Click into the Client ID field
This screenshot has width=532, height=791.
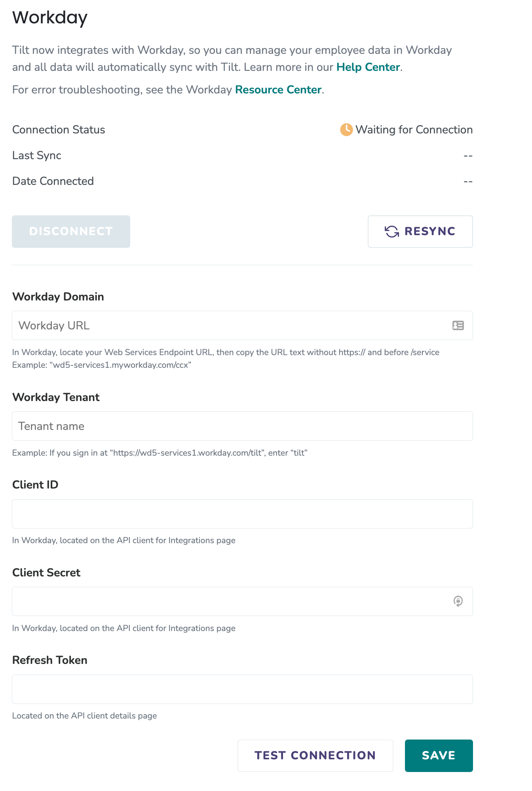[x=242, y=514]
